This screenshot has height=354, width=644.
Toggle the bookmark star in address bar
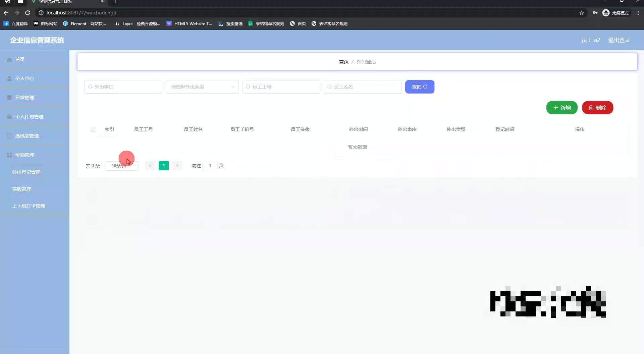tap(582, 13)
